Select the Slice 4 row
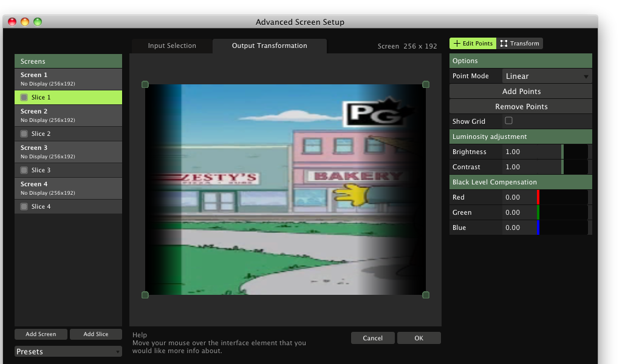This screenshot has height=364, width=622. [x=68, y=207]
